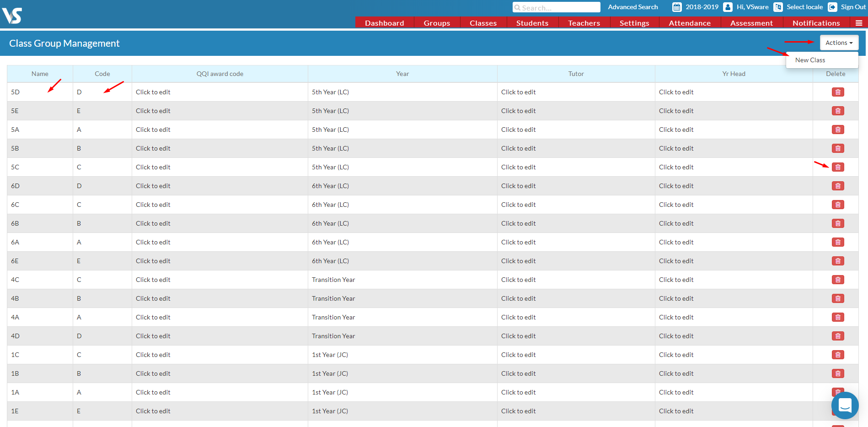The height and width of the screenshot is (427, 868).
Task: Delete class 4B with trash icon
Action: (838, 298)
